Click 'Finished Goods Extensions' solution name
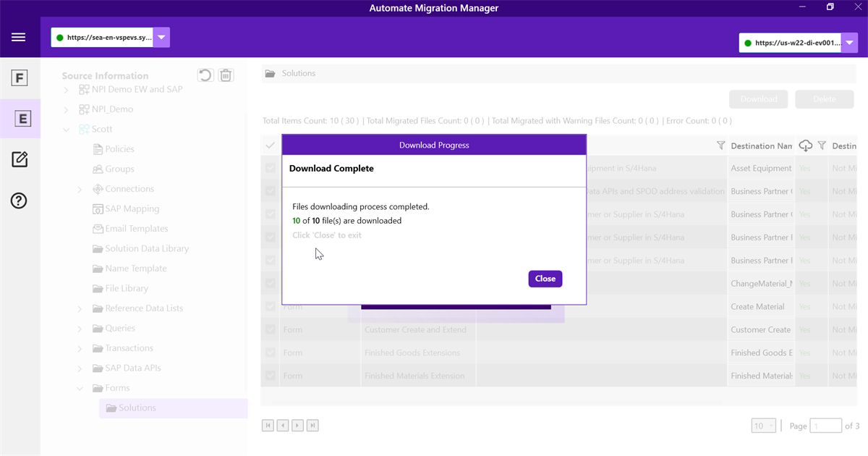Screen dimensions: 868x456 click(x=412, y=353)
